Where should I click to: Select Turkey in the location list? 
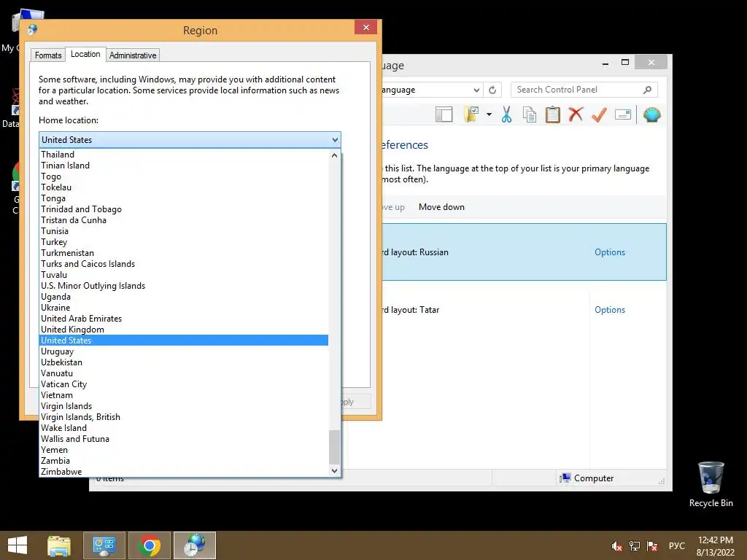point(184,242)
